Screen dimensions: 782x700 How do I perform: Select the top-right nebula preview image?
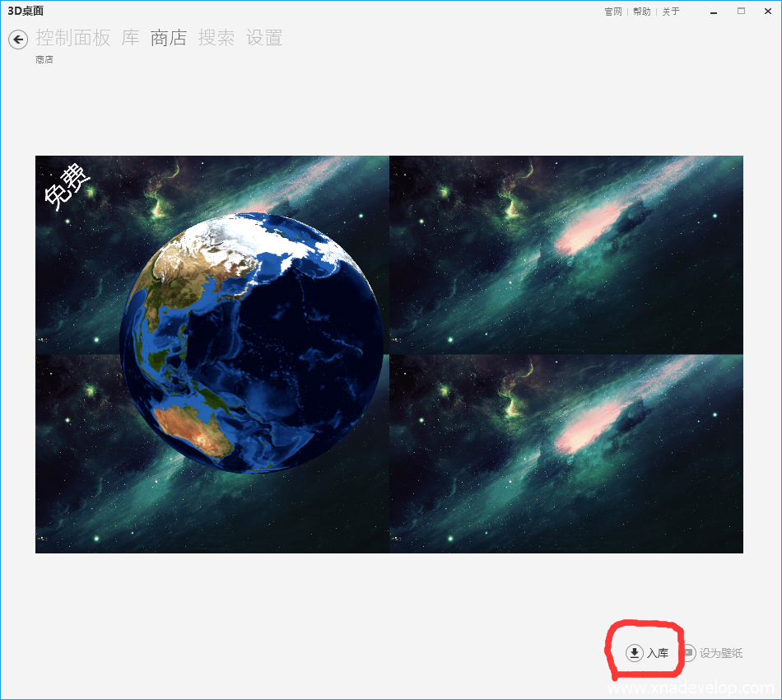point(566,254)
